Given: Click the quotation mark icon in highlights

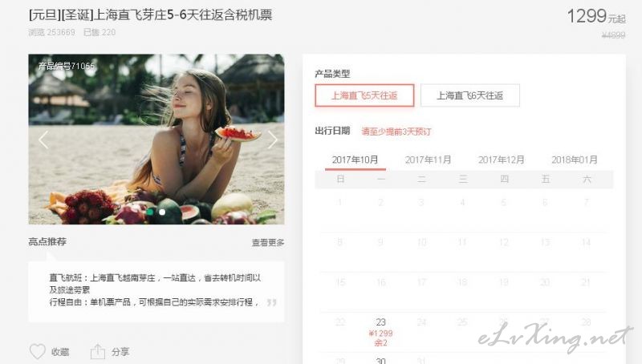Looking at the screenshot, I should click(x=271, y=302).
